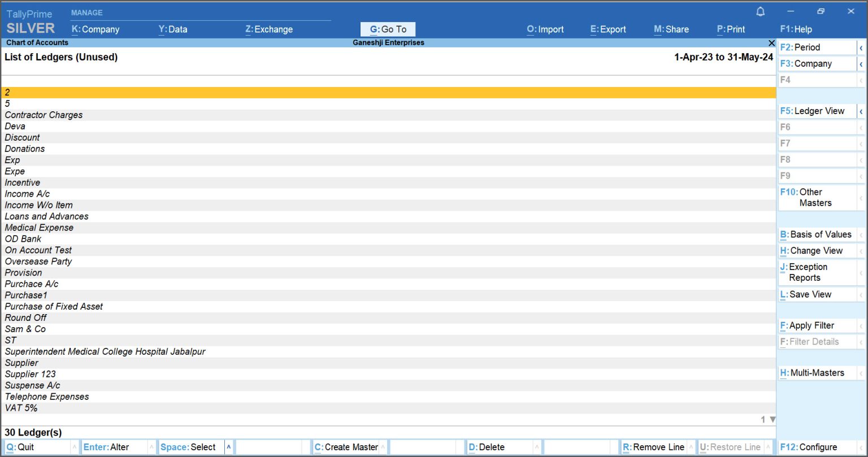Expand the F3 Company side chevron
The height and width of the screenshot is (457, 868).
click(x=861, y=64)
